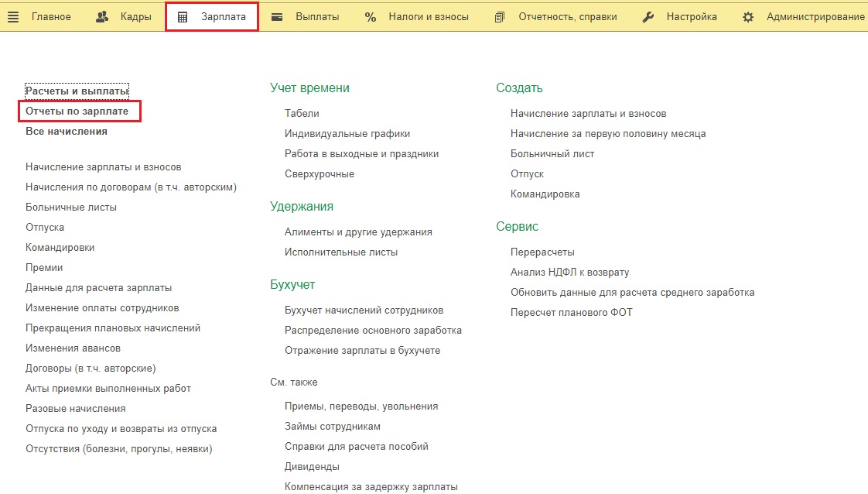The height and width of the screenshot is (494, 868).
Task: Open Приемы, переводы, увольнения
Action: (x=361, y=407)
